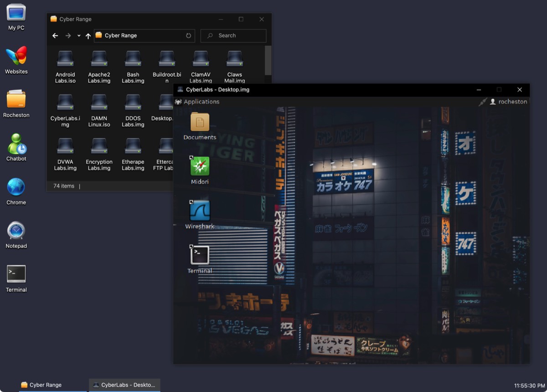Go back in Cyber Range explorer
Viewport: 547px width, 392px height.
coord(55,36)
